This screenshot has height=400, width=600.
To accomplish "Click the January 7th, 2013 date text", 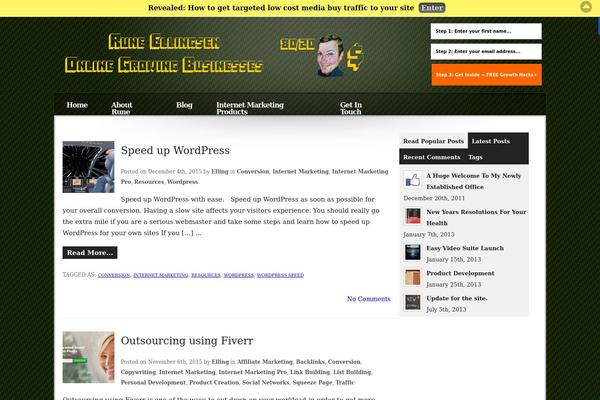I will pyautogui.click(x=429, y=234).
